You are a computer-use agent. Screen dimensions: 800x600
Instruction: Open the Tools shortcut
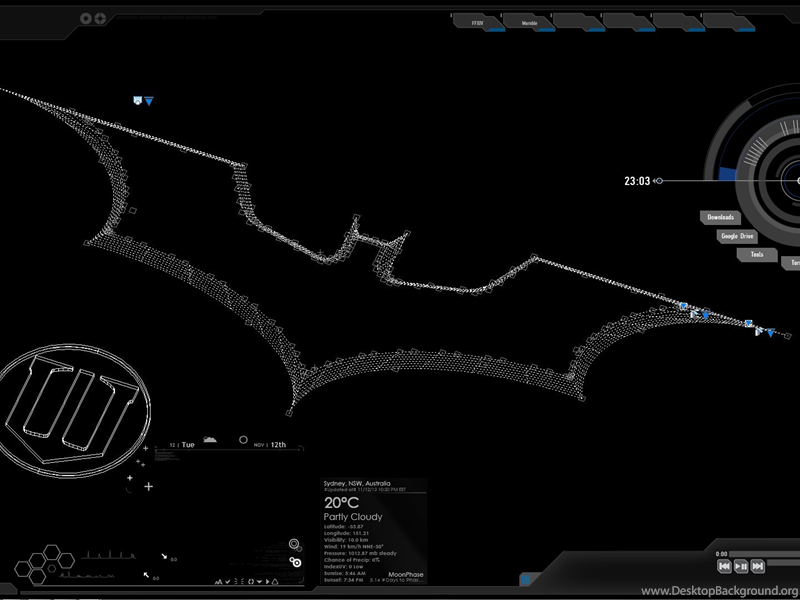(757, 255)
